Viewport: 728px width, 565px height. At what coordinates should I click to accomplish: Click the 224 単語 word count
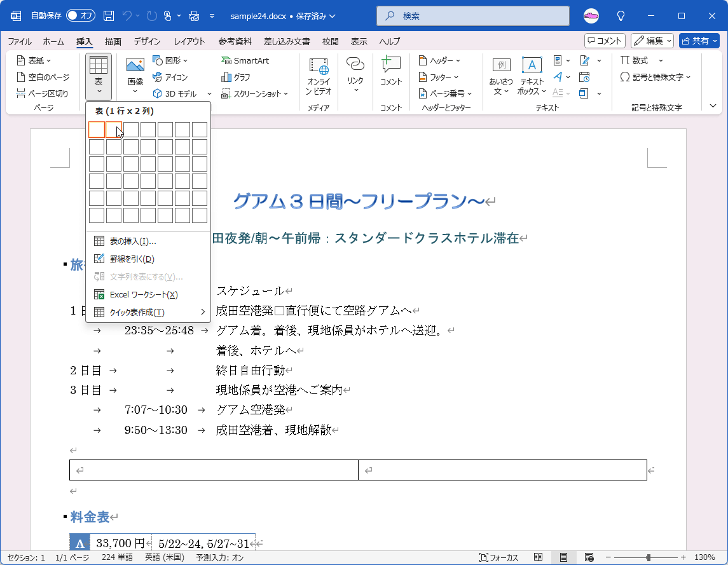[x=117, y=557]
